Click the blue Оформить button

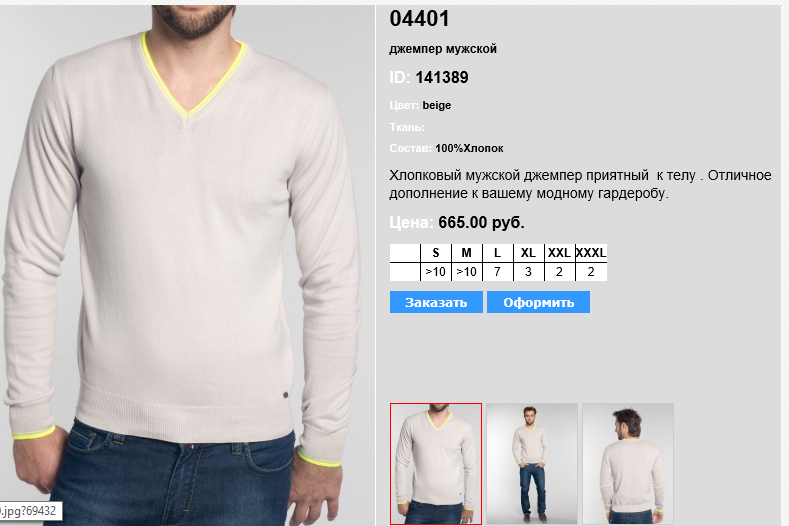[538, 302]
